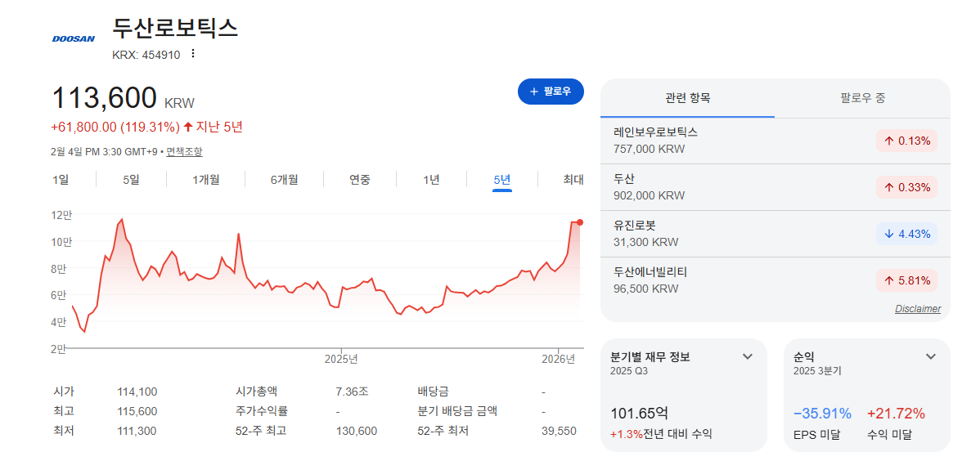The image size is (980, 470).
Task: Click the 2025년 axis label on chart
Action: pyautogui.click(x=341, y=360)
